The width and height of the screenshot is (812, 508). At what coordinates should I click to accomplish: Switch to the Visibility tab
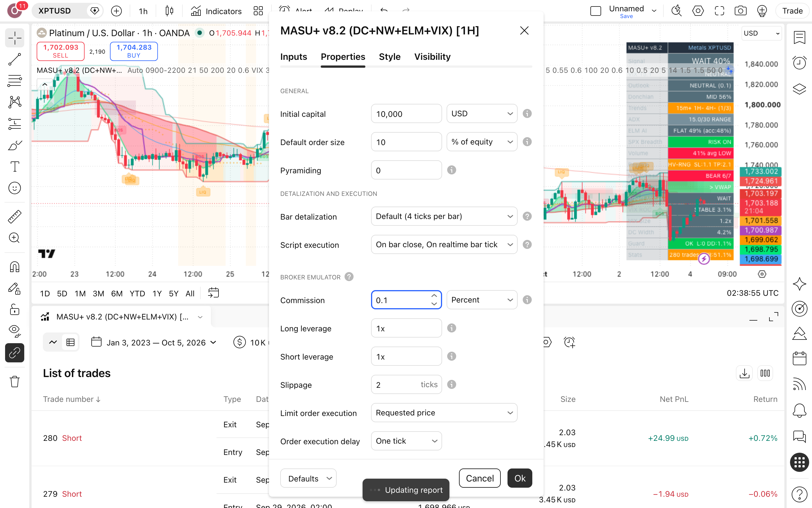click(x=432, y=57)
